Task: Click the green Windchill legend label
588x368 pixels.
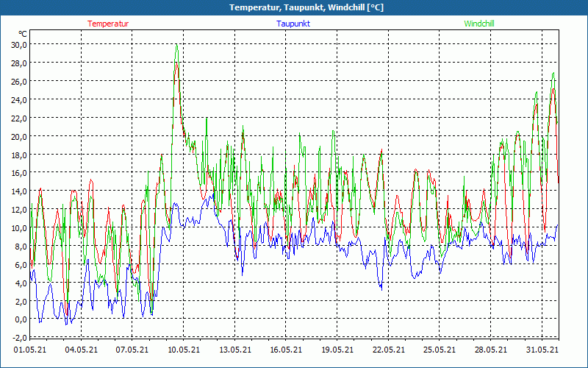Action: click(479, 24)
